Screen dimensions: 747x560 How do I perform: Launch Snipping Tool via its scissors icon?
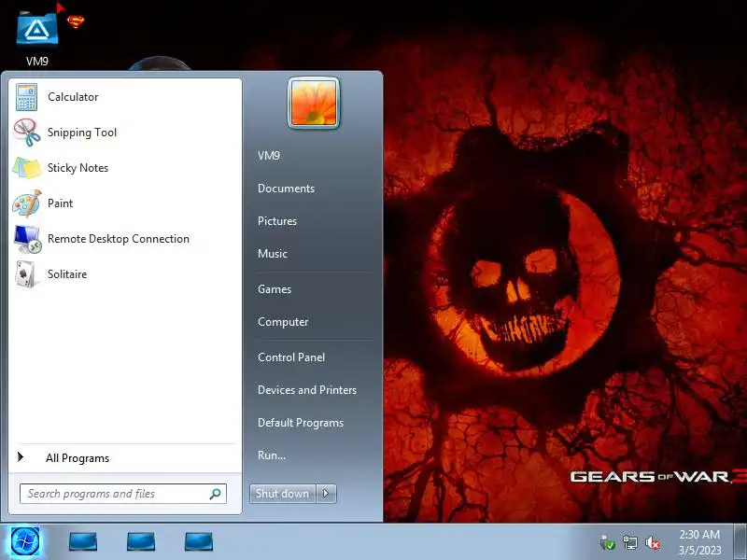pyautogui.click(x=27, y=133)
